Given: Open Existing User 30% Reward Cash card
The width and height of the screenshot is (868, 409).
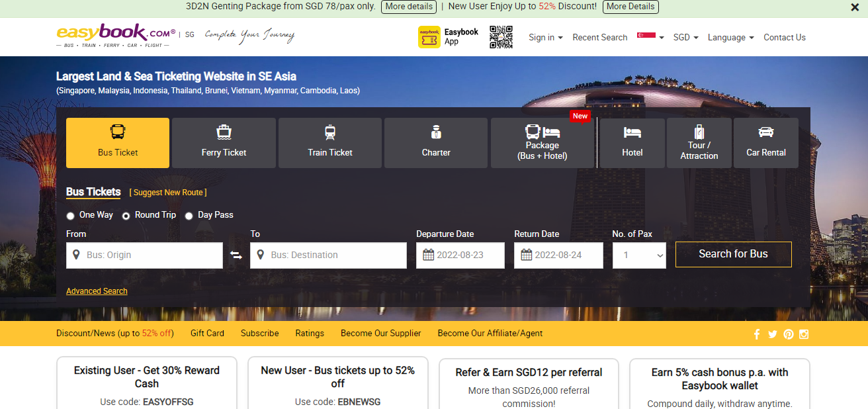Looking at the screenshot, I should [x=147, y=383].
